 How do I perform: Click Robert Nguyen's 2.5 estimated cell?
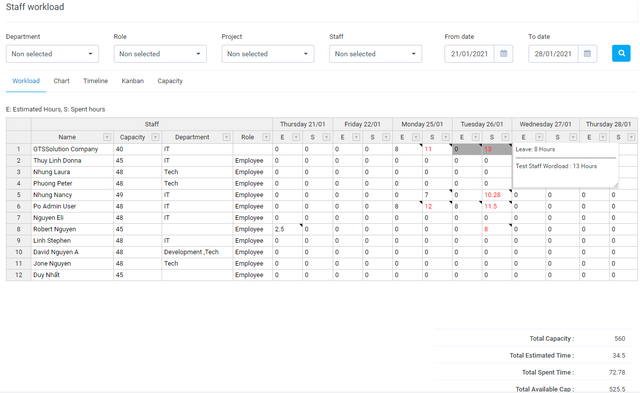click(288, 229)
